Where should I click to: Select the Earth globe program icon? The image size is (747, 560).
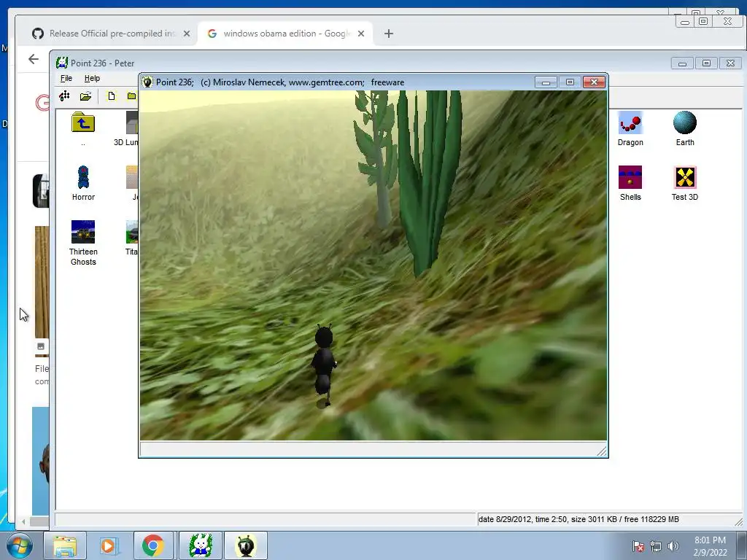[684, 122]
